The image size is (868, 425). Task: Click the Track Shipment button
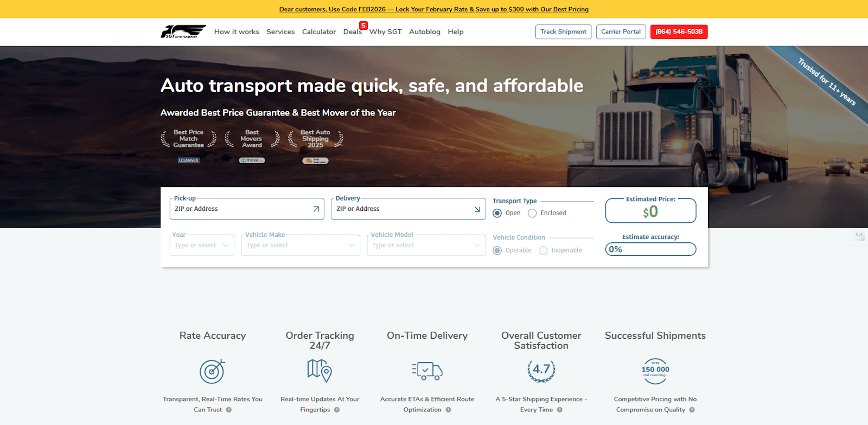click(x=563, y=32)
